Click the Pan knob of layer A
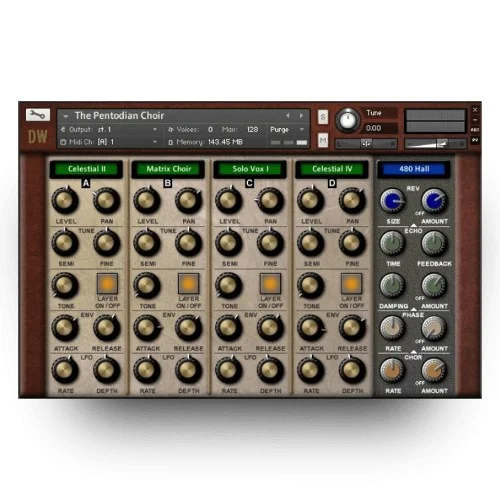Screen dimensions: 500x500 (107, 200)
